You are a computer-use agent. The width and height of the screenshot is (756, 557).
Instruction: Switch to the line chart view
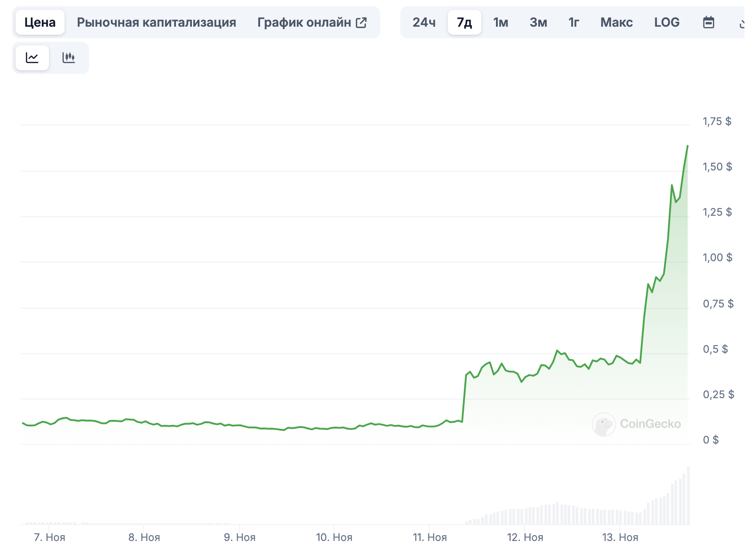click(32, 58)
